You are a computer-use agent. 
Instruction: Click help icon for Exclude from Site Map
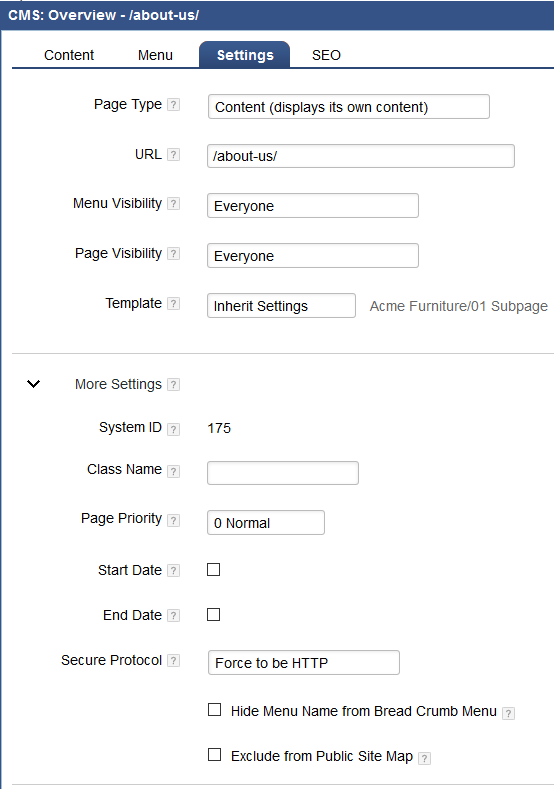pyautogui.click(x=424, y=758)
